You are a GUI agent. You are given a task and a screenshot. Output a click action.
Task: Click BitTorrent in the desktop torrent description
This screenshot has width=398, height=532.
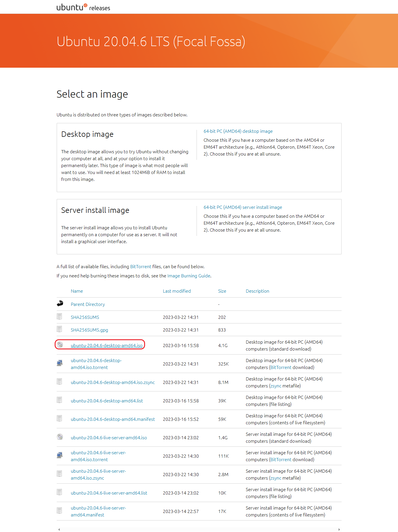281,368
